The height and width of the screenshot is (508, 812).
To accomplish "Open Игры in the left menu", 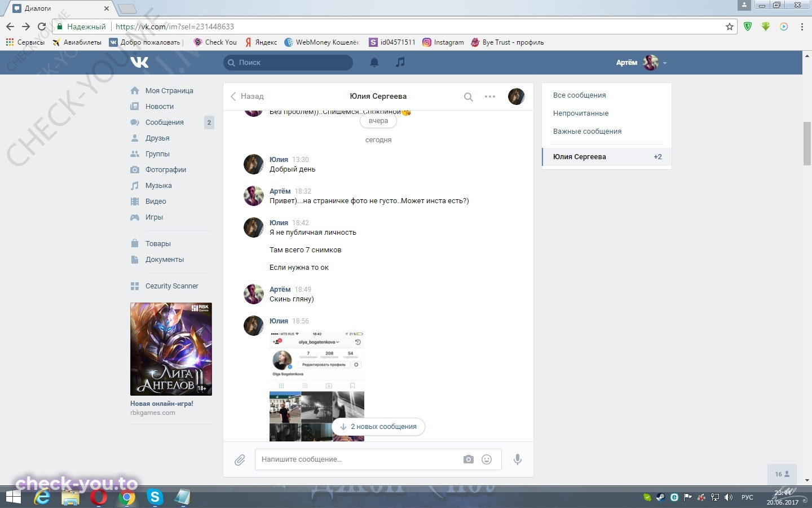I will 154,217.
